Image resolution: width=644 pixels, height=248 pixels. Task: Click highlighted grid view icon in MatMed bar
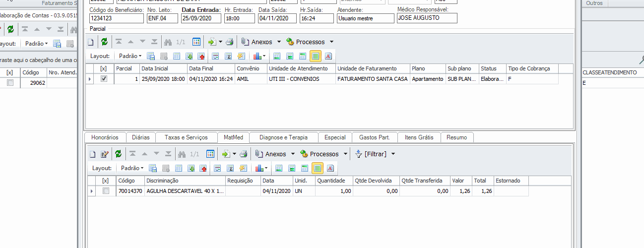318,168
